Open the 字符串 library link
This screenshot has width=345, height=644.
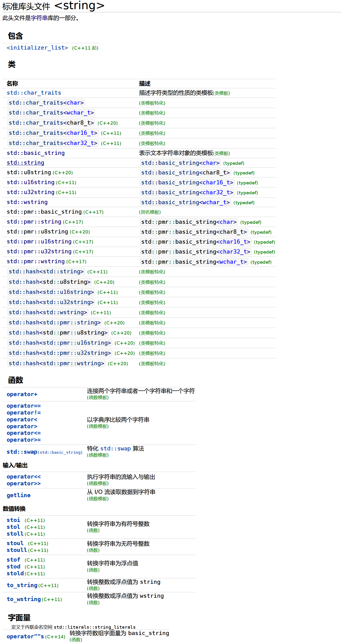pyautogui.click(x=39, y=18)
